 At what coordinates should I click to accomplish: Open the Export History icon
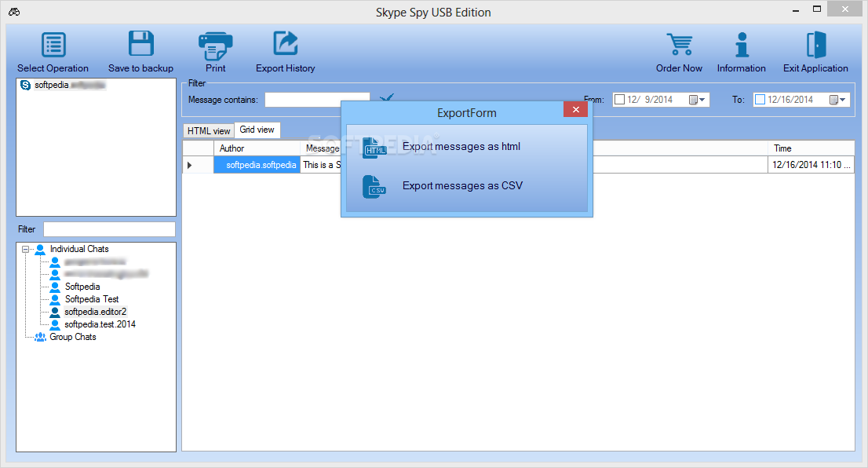pos(285,44)
